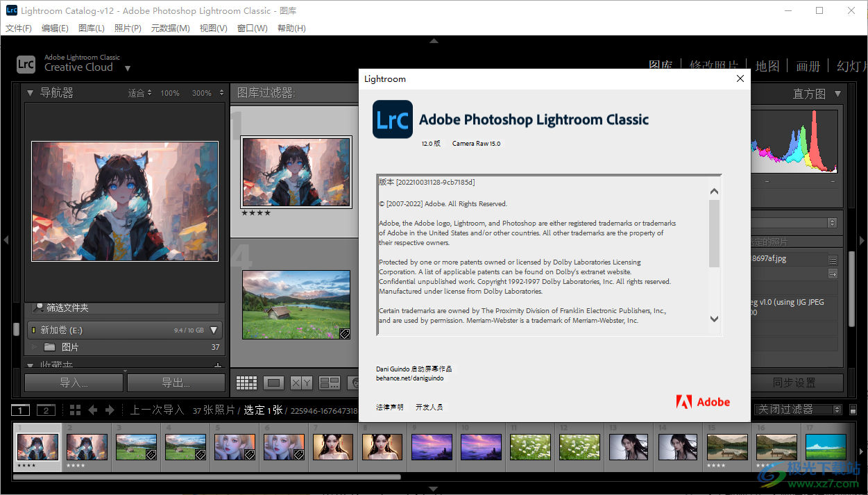868x495 pixels.
Task: Open the 注释声明 link in About dialog
Action: tap(389, 407)
